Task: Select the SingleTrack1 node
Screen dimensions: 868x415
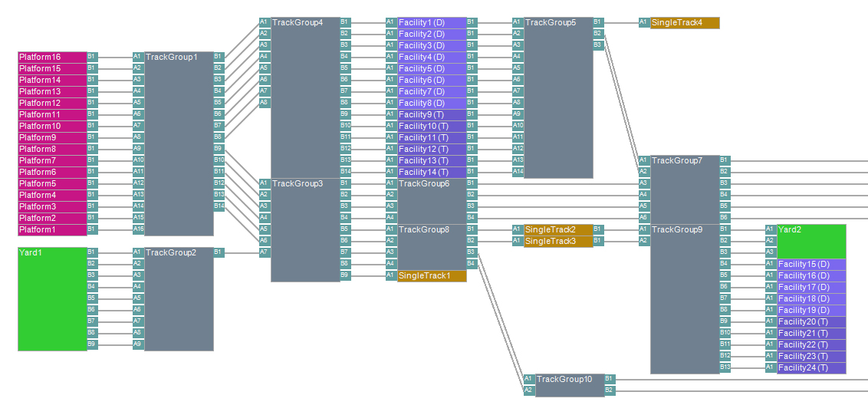Action: pyautogui.click(x=432, y=276)
